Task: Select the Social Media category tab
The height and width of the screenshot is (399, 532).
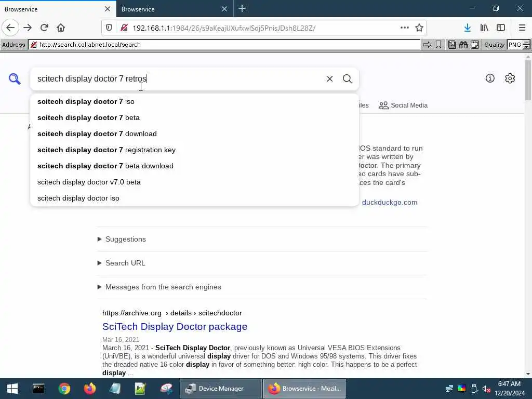Action: pyautogui.click(x=403, y=105)
